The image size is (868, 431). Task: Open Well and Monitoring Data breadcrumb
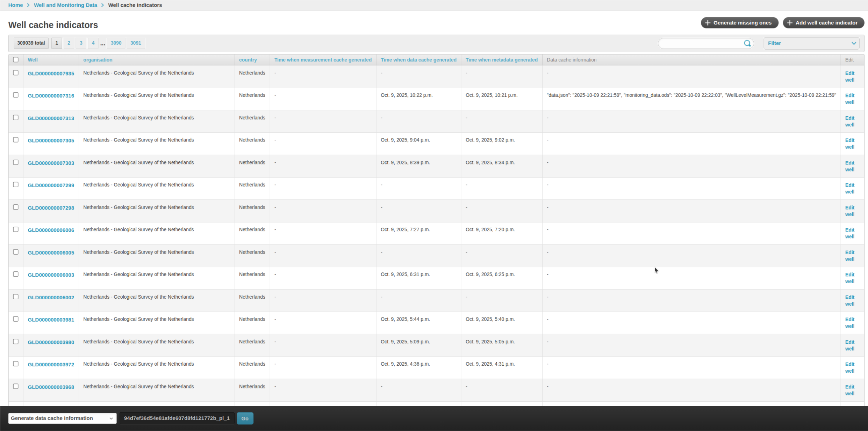tap(65, 5)
